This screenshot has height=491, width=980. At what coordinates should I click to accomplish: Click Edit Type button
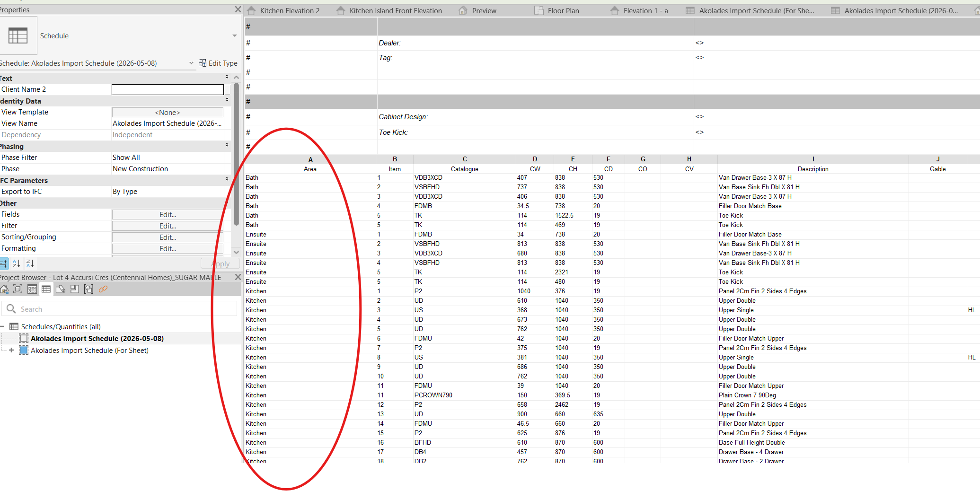tap(218, 63)
